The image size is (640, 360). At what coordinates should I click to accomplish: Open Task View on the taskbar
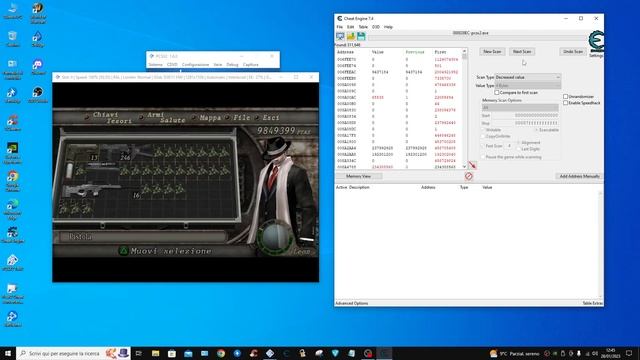coord(139,353)
